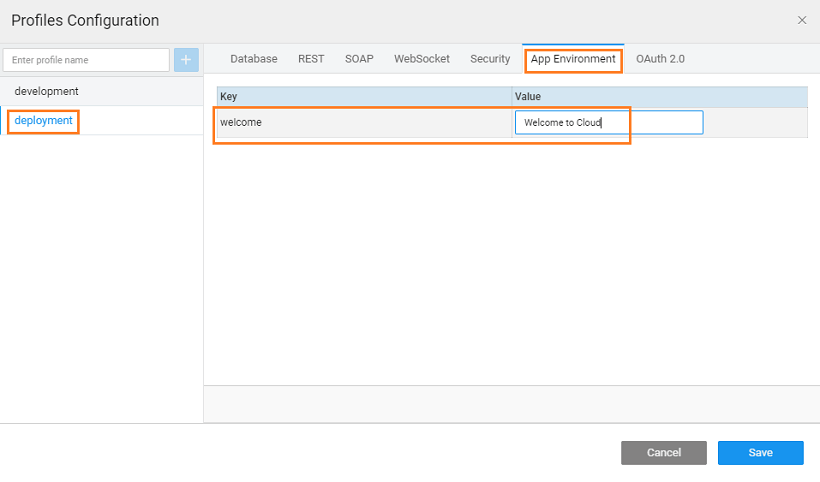Image resolution: width=820 pixels, height=482 pixels.
Task: Close the Profiles Configuration dialog
Action: pos(802,20)
